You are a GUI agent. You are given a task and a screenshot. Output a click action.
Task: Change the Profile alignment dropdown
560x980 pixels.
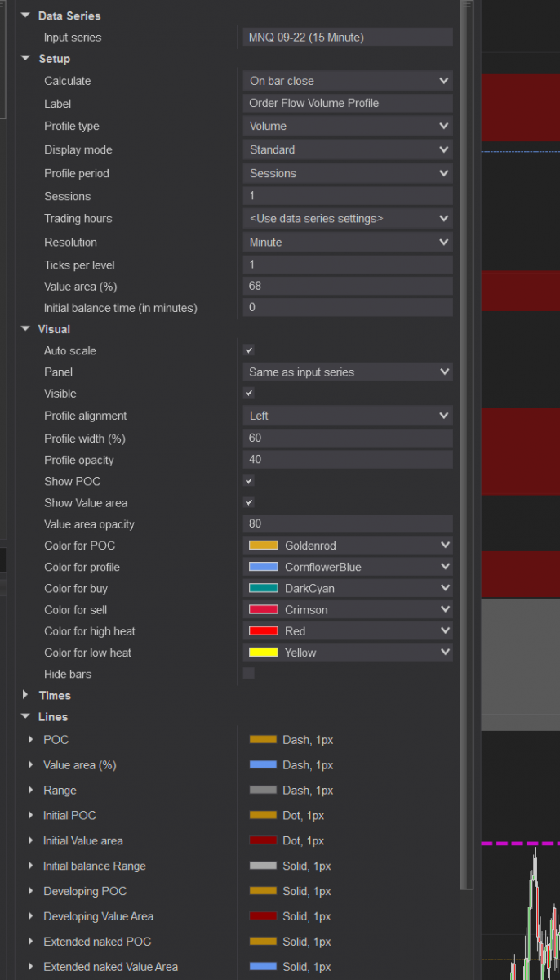(x=348, y=416)
